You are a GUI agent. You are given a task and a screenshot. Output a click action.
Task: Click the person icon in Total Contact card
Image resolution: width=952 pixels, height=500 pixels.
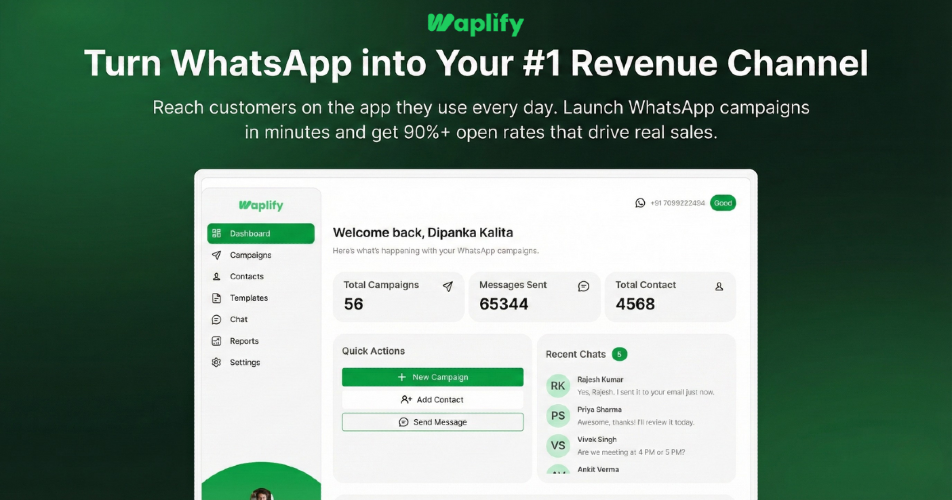[x=719, y=286]
